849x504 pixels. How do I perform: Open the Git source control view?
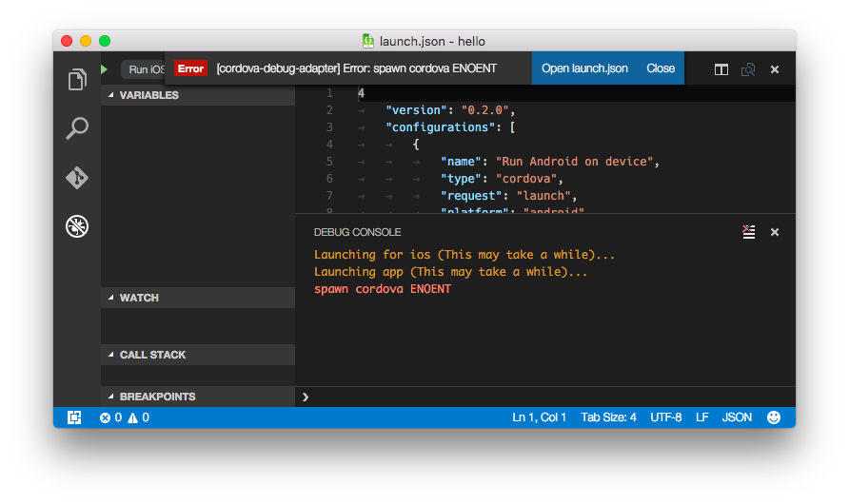click(77, 178)
